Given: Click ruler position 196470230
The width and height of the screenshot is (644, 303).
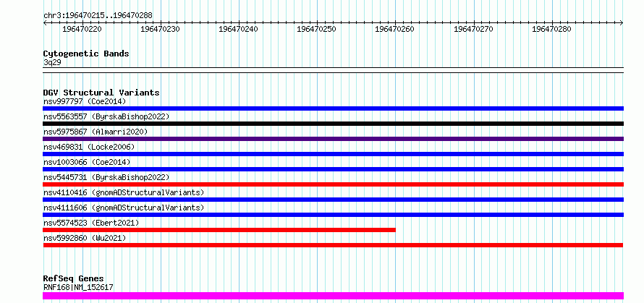Looking at the screenshot, I should click(160, 29).
